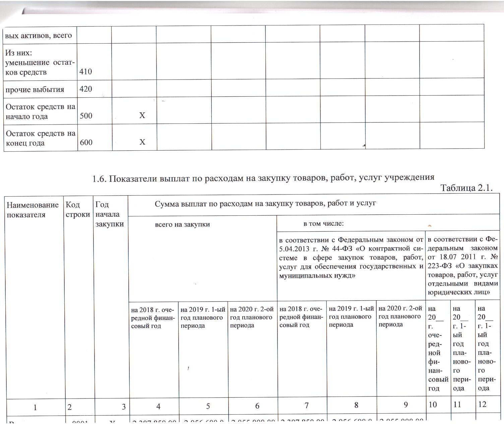Click the text 'вых активов, всего'
Image resolution: width=504 pixels, height=424 pixels.
(39, 35)
